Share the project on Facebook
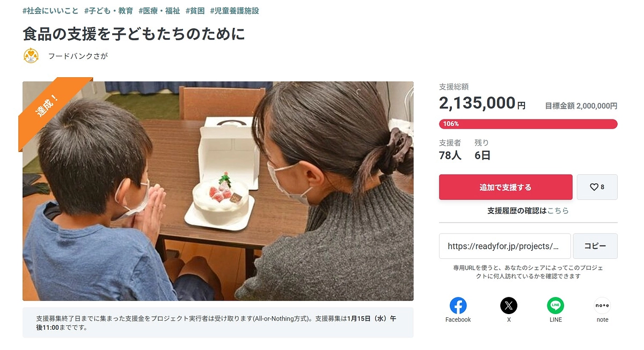Image resolution: width=644 pixels, height=350 pixels. coord(458,306)
